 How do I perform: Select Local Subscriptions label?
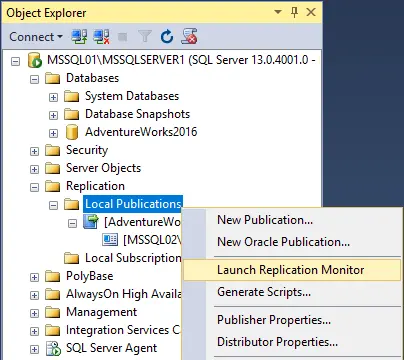pos(133,258)
